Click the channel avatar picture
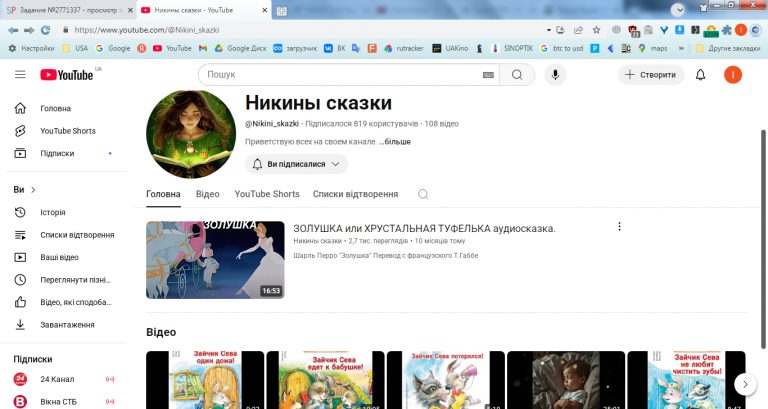Screen dimensions: 768x409 tap(191, 134)
